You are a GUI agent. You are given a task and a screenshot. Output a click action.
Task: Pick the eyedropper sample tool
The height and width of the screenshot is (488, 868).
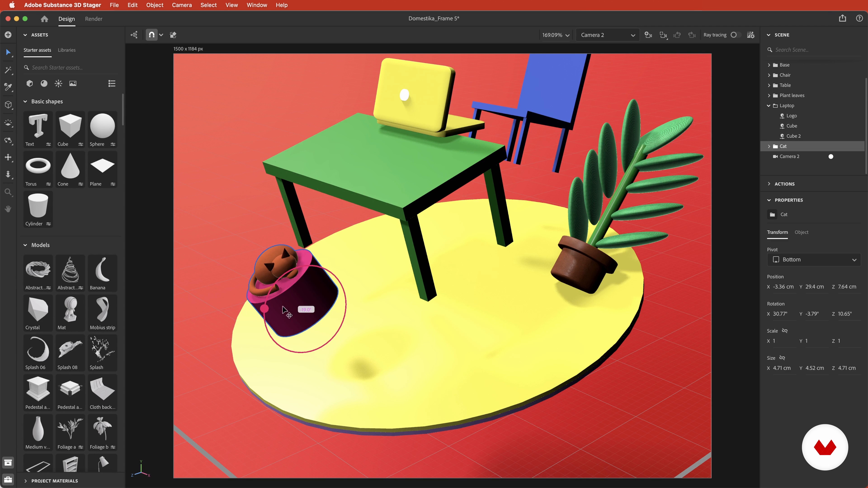coord(8,87)
